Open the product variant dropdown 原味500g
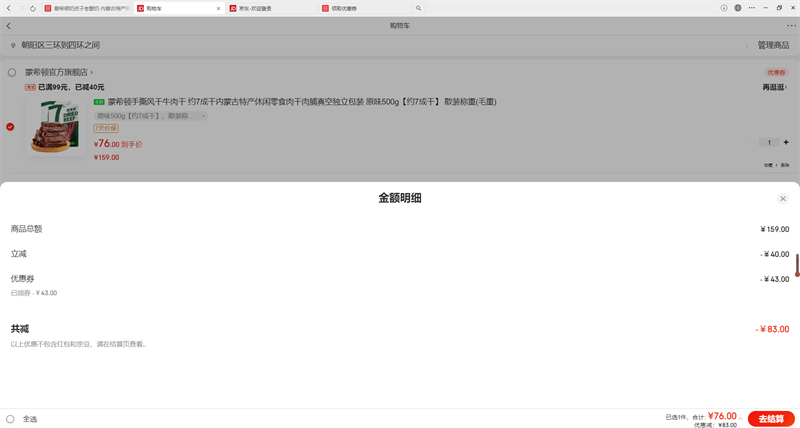This screenshot has width=800, height=428. pos(150,116)
